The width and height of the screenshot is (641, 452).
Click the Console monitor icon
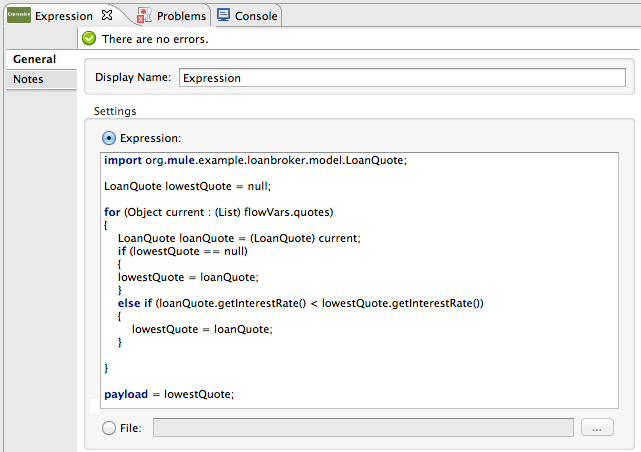(x=223, y=15)
